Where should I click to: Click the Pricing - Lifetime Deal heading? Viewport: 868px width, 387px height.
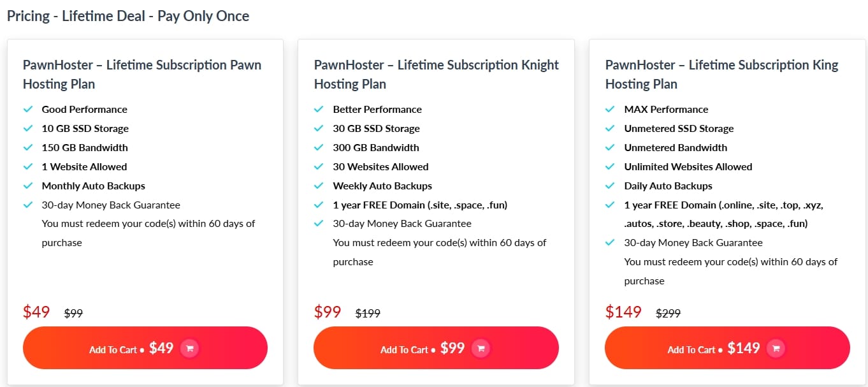[x=128, y=16]
